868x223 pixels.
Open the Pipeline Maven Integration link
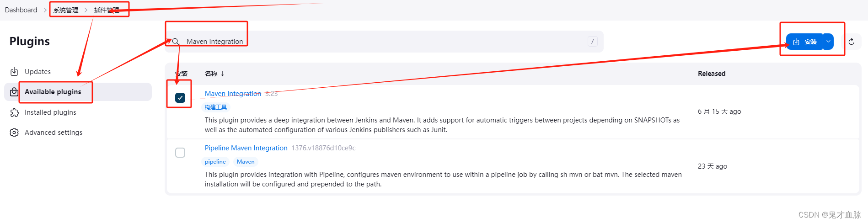tap(246, 148)
